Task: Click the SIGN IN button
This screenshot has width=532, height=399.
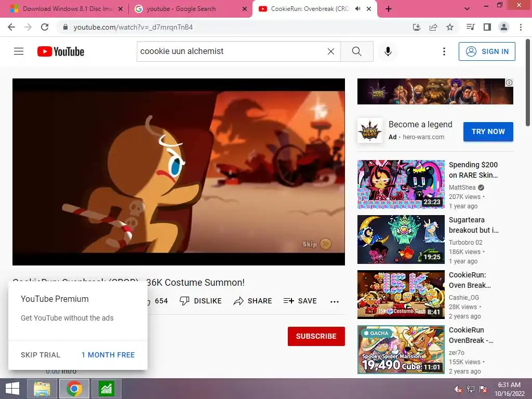Action: click(487, 51)
